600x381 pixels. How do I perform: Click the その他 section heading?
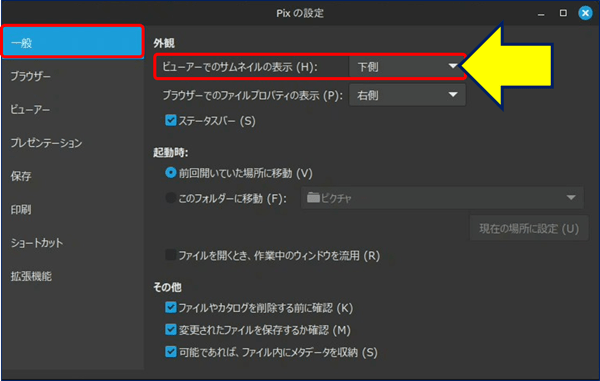(x=167, y=287)
